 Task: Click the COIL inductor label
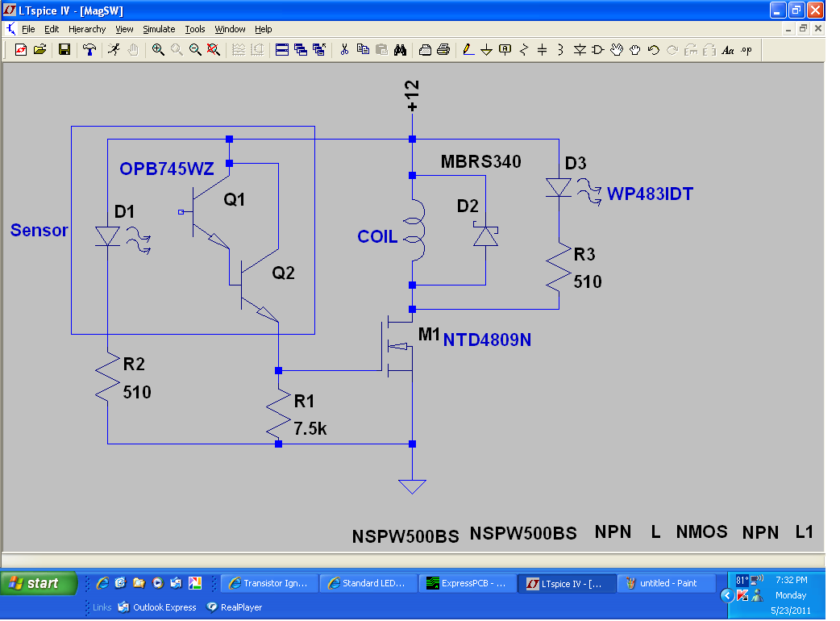377,236
